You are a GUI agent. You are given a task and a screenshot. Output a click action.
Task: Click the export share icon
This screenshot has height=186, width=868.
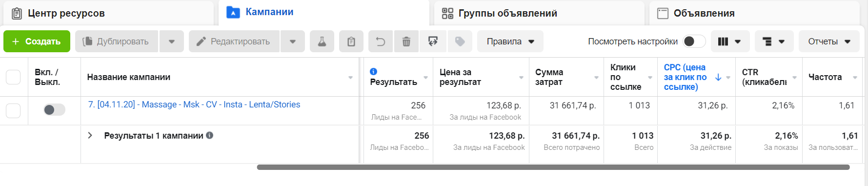point(433,41)
